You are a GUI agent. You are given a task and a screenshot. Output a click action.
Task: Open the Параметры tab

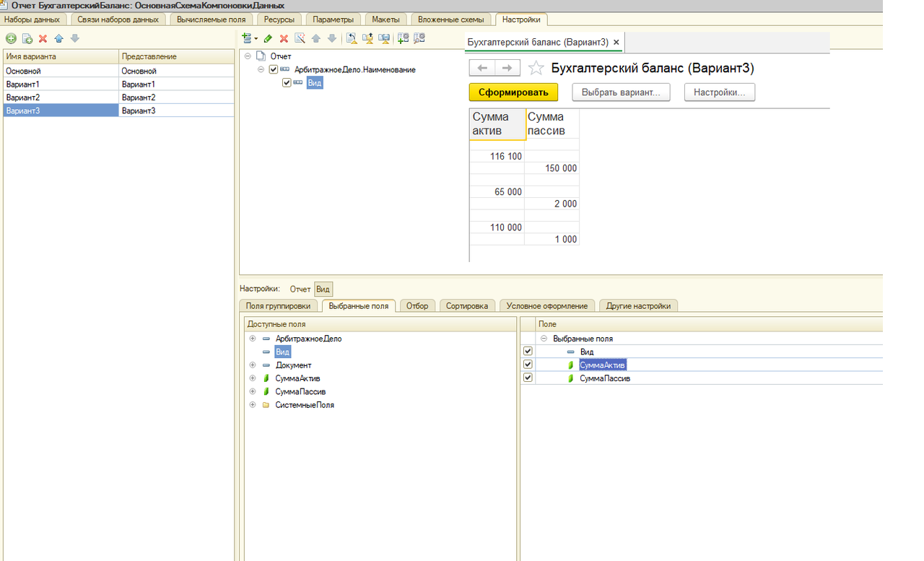[334, 19]
